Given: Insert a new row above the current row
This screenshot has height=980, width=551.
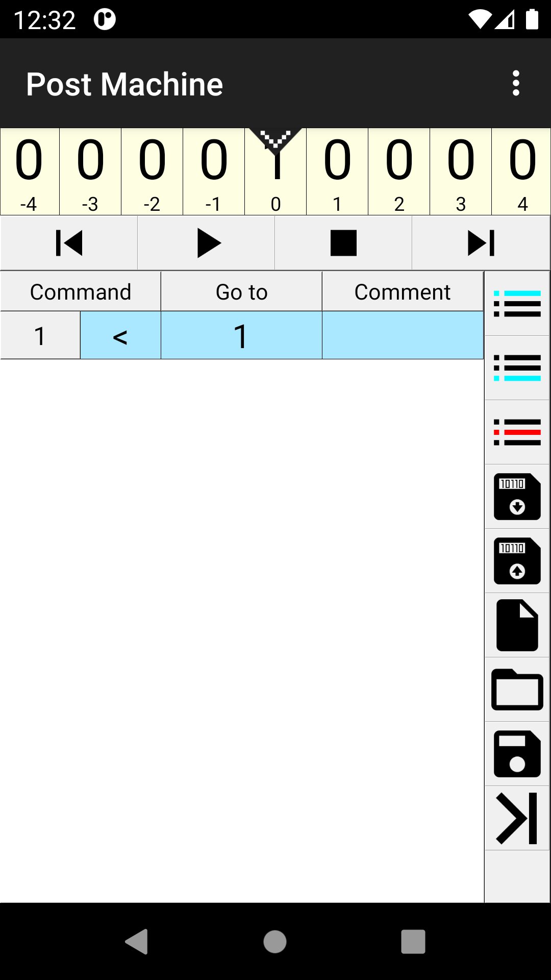Looking at the screenshot, I should coord(516,304).
